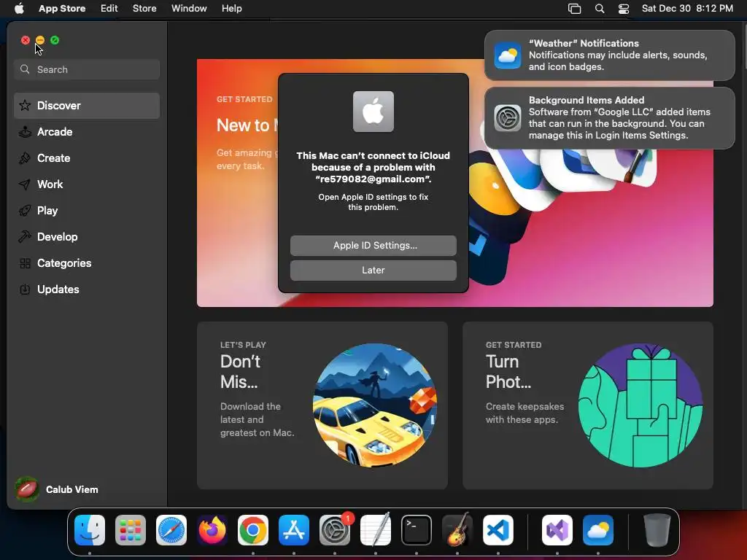Open Visual Studio from the Dock
The width and height of the screenshot is (747, 560).
click(x=557, y=530)
